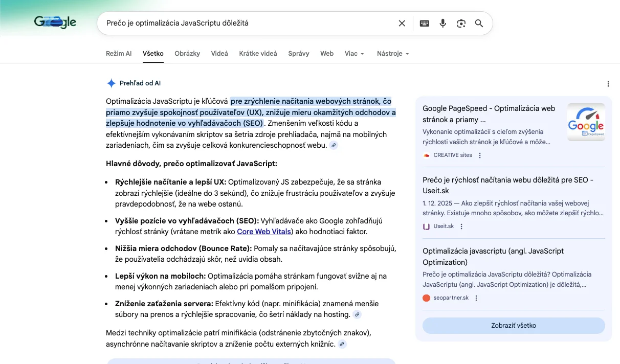Open the Správy tab
This screenshot has height=364, width=620.
coord(299,54)
